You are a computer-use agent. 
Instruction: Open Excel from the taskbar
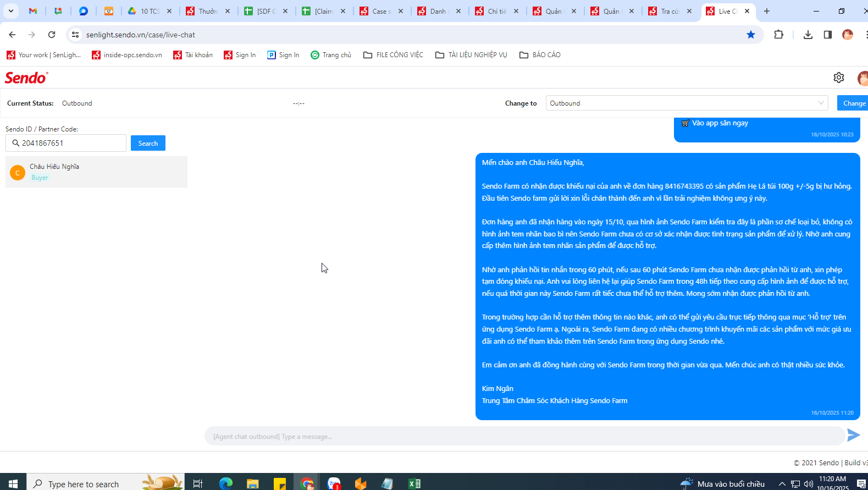tap(414, 483)
